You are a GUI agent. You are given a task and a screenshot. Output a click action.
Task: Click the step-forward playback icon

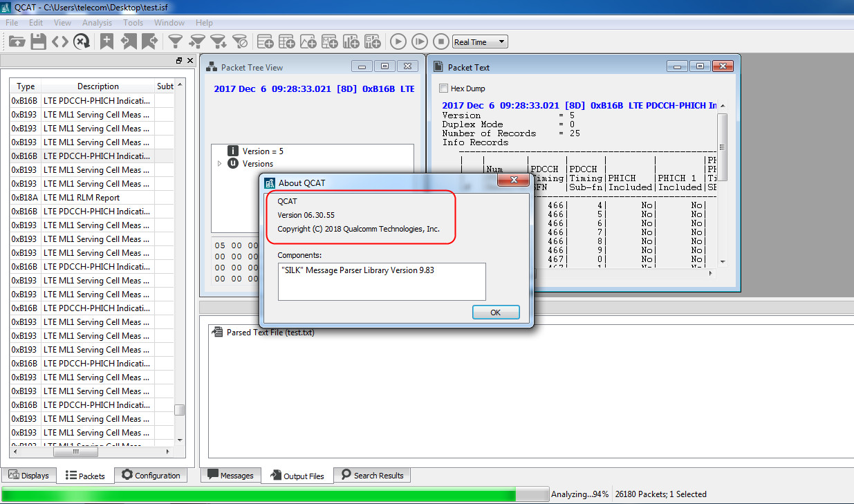click(420, 41)
